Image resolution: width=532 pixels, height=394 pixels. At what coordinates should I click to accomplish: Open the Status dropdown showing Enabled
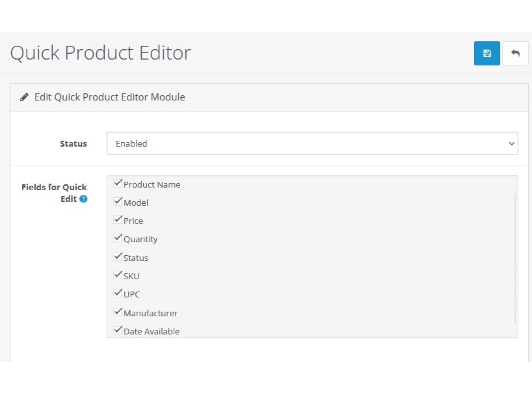[312, 143]
